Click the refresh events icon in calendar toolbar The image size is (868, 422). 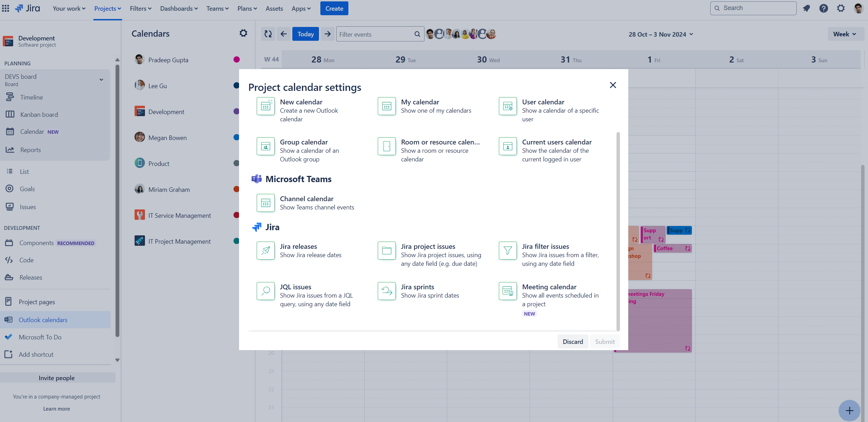click(268, 34)
